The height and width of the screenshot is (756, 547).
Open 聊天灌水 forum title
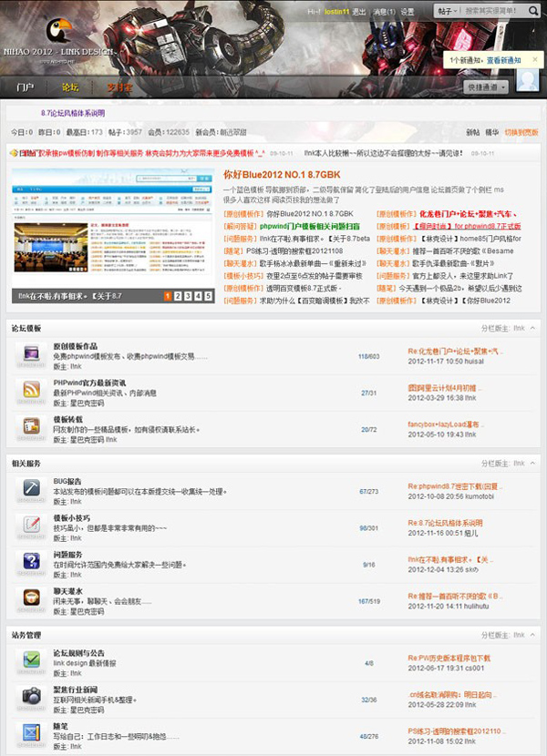point(67,591)
